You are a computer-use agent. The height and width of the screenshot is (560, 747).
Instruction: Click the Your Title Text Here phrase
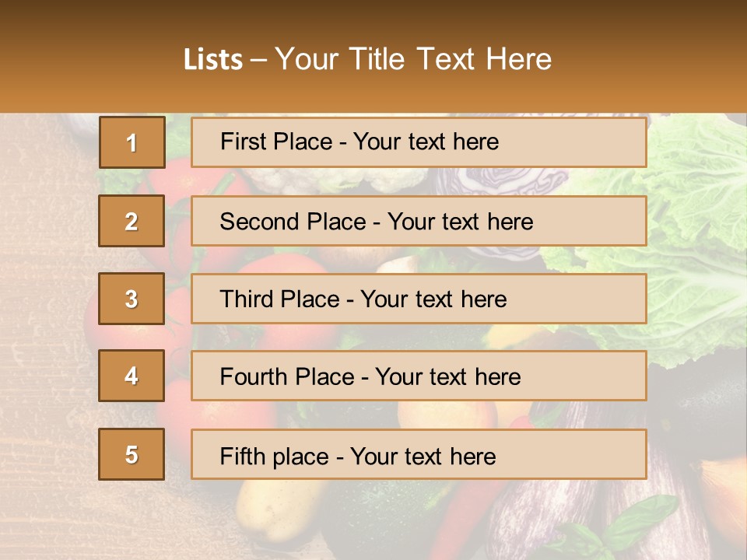[413, 59]
